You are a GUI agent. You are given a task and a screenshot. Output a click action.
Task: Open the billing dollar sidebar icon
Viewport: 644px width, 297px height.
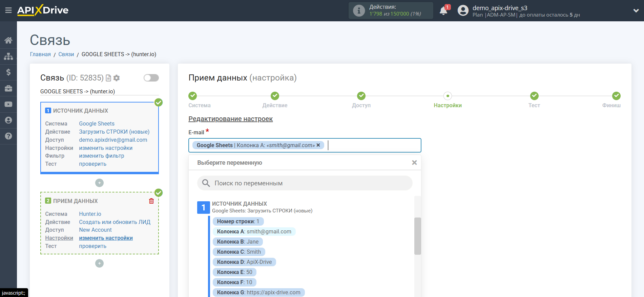click(8, 72)
